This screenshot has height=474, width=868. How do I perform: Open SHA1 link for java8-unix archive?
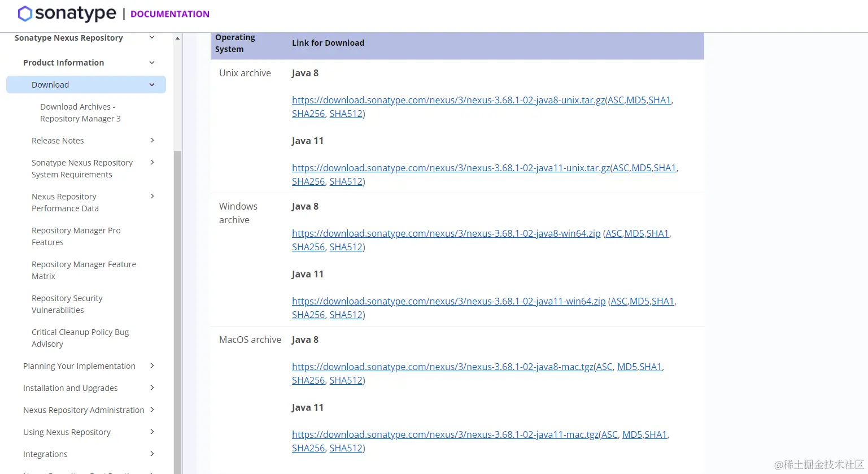click(x=660, y=100)
